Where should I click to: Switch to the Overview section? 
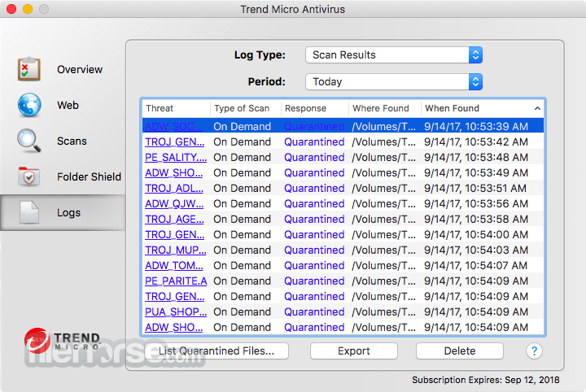tap(80, 69)
